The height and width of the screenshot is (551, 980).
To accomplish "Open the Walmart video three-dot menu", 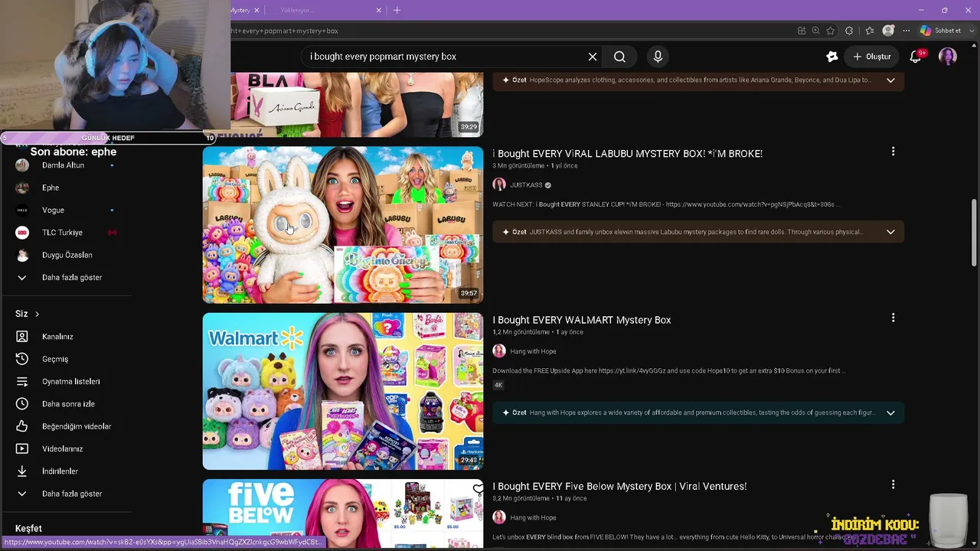I will [893, 318].
